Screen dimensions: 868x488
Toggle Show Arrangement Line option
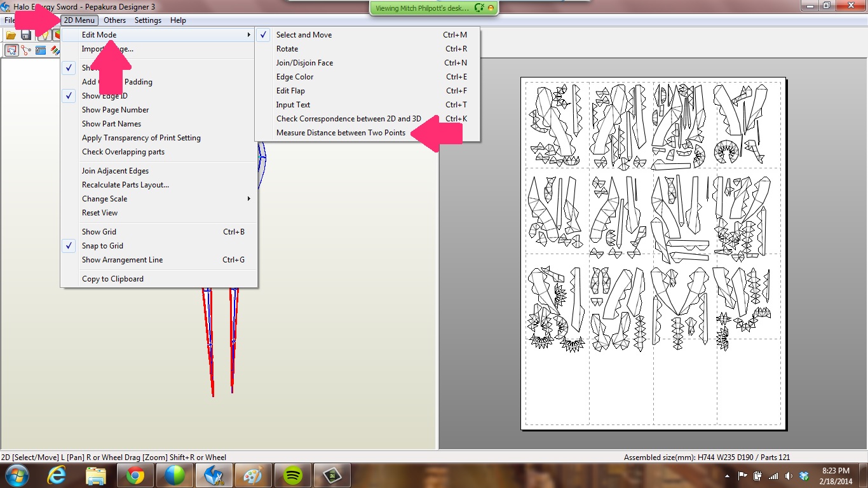click(159, 260)
